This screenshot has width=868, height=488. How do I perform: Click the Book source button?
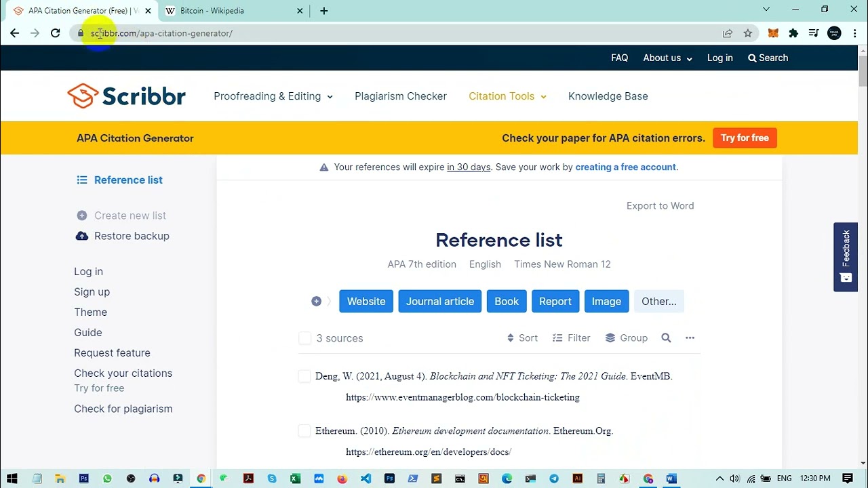pyautogui.click(x=507, y=302)
